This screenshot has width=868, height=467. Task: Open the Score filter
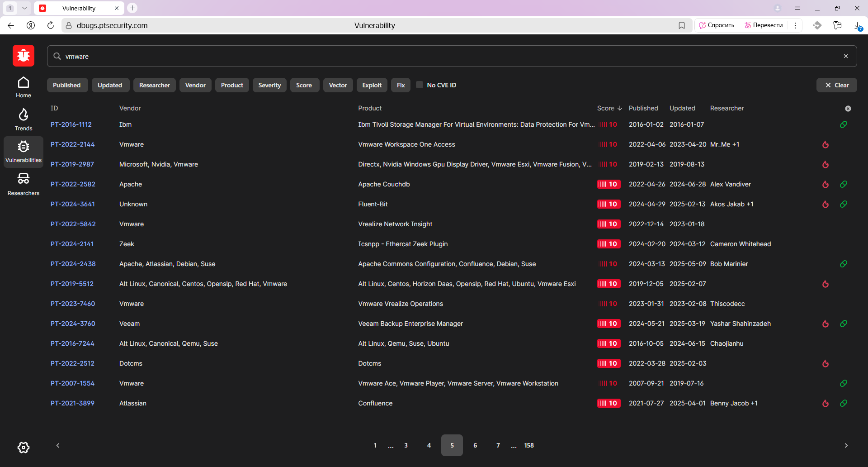pyautogui.click(x=304, y=85)
